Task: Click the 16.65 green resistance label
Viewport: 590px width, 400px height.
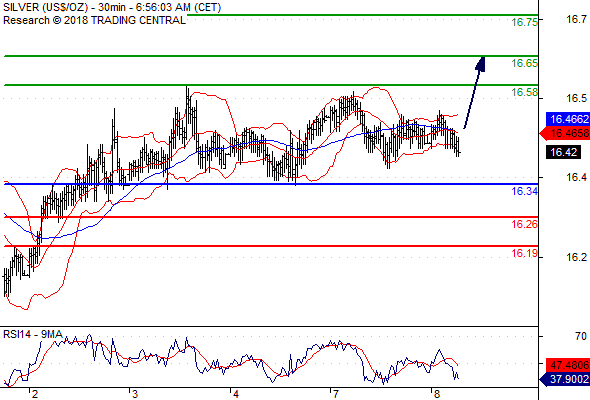Action: click(525, 63)
